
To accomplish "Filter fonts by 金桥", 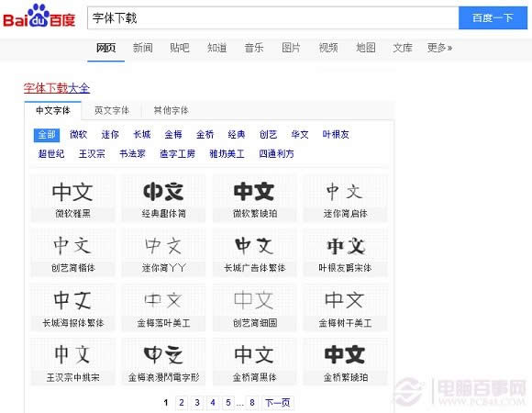I will tap(205, 135).
